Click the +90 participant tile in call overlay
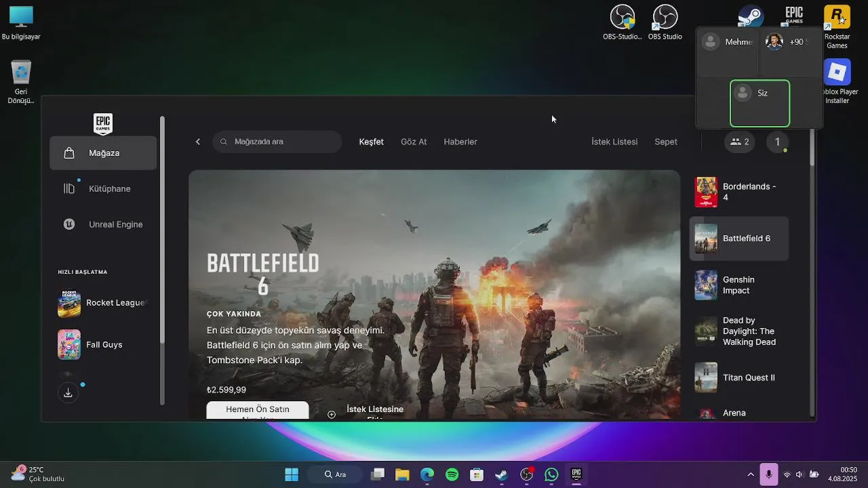 tap(790, 52)
